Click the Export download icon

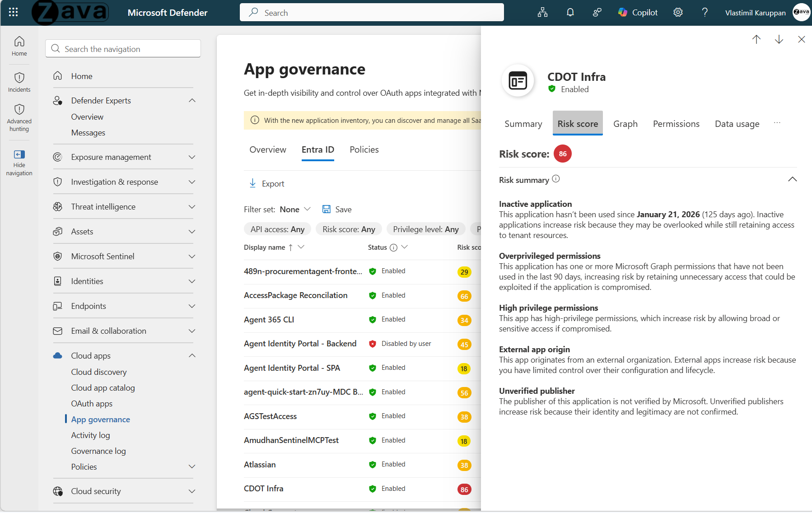(253, 183)
